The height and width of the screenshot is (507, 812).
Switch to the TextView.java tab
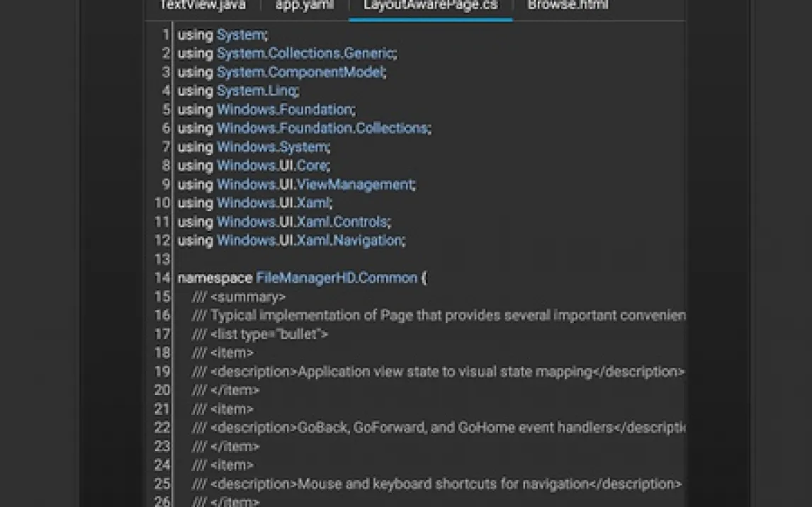point(202,6)
